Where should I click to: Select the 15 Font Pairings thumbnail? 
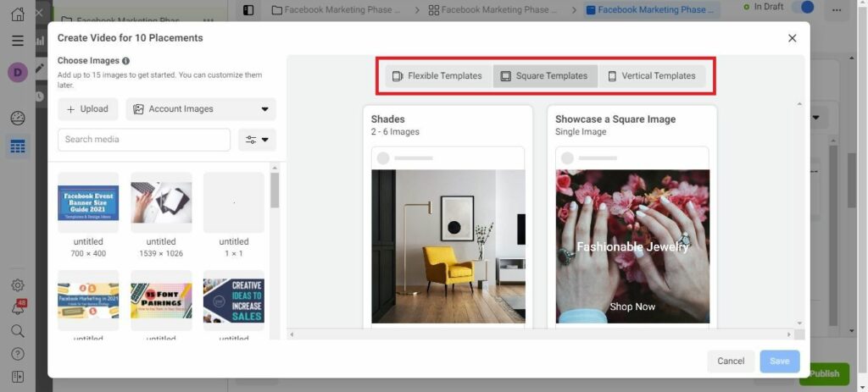coord(161,301)
